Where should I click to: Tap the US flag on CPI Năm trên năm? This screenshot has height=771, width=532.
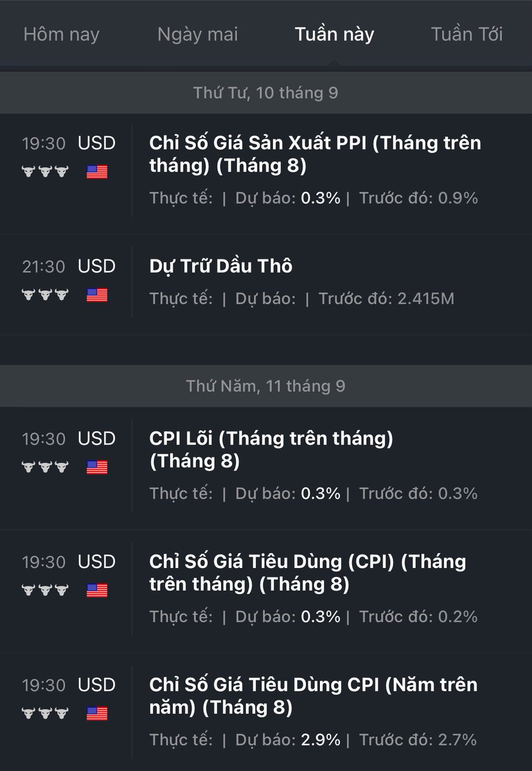pos(97,714)
